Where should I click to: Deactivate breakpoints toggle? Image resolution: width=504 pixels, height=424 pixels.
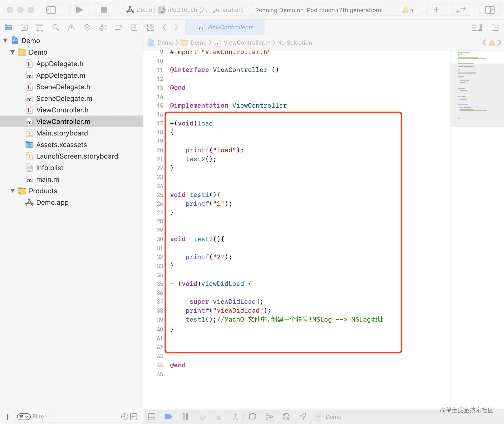click(x=168, y=417)
